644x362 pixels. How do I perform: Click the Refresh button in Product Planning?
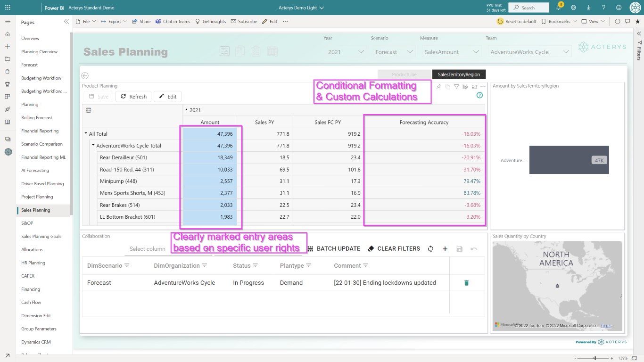coord(133,97)
